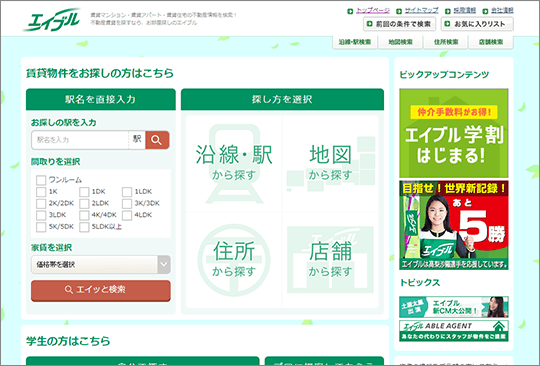540x366 pixels.
Task: Switch to 店舗検索 tab
Action: [491, 42]
